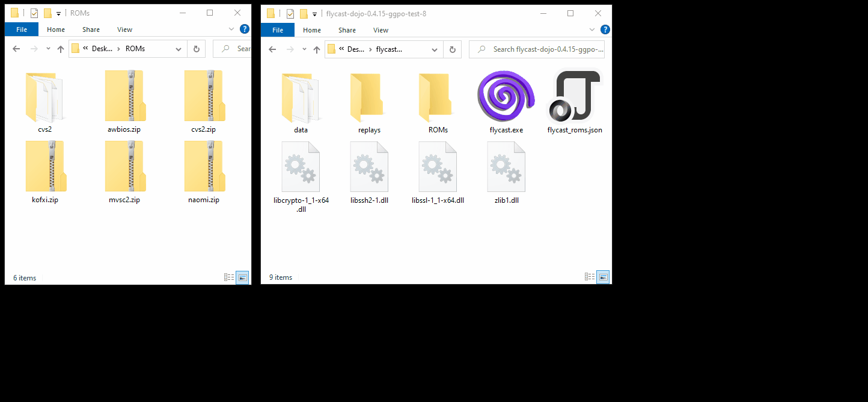Customize Quick Access Toolbar in ROMs window
This screenshot has width=868, height=402.
point(58,13)
